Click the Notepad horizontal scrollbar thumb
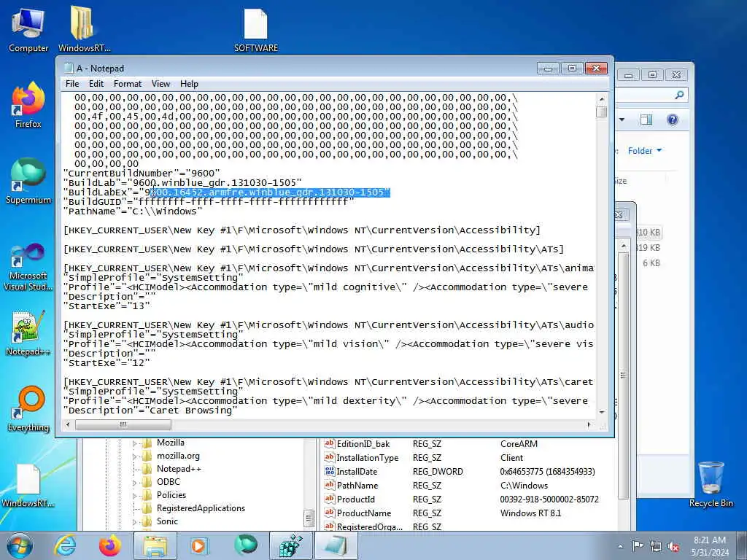Image resolution: width=747 pixels, height=560 pixels. pyautogui.click(x=123, y=424)
